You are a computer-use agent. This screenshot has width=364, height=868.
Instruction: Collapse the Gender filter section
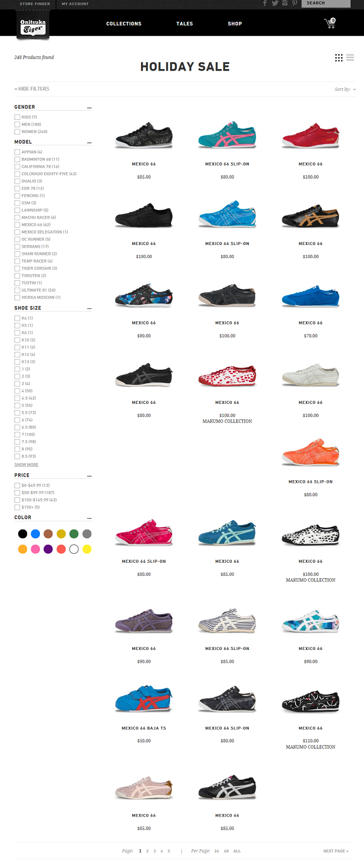click(x=89, y=107)
